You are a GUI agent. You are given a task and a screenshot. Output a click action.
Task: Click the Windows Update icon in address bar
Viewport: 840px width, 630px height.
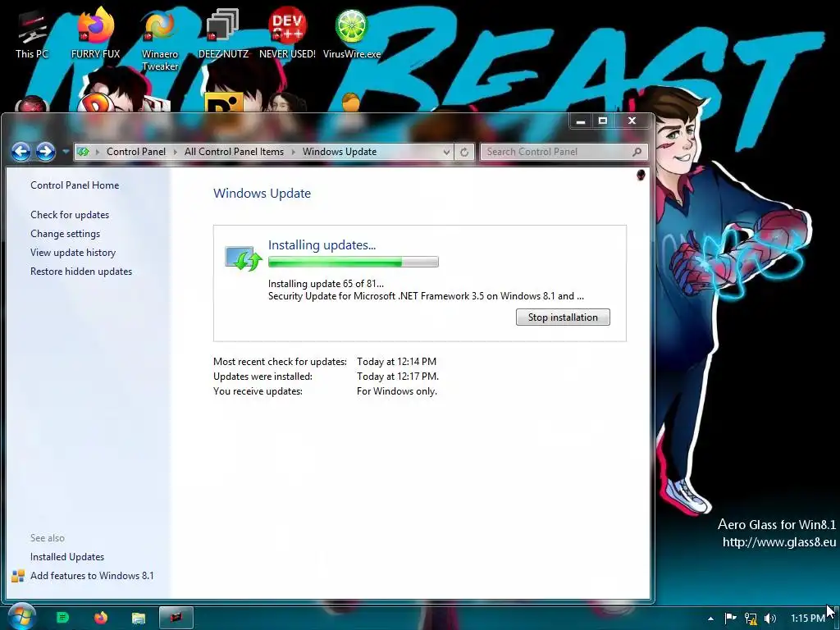[x=83, y=152]
